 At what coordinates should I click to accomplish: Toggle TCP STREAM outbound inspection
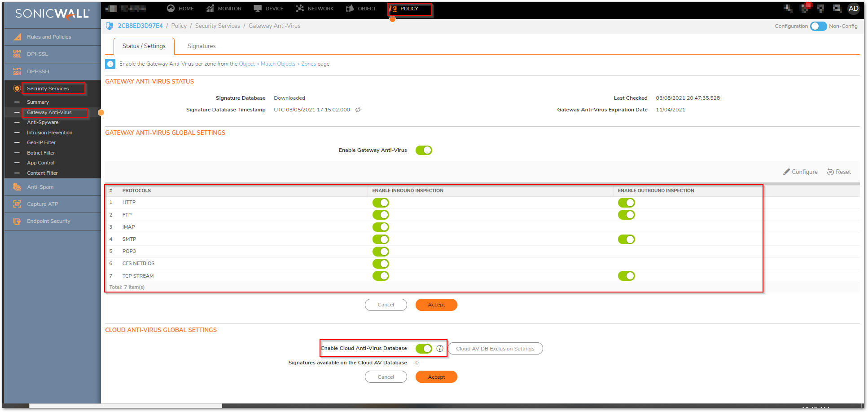(x=626, y=276)
